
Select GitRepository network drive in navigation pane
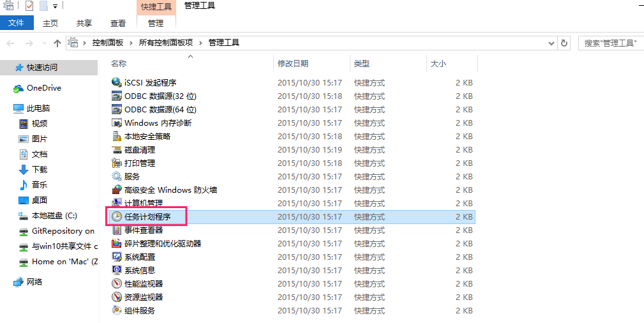[x=63, y=231]
